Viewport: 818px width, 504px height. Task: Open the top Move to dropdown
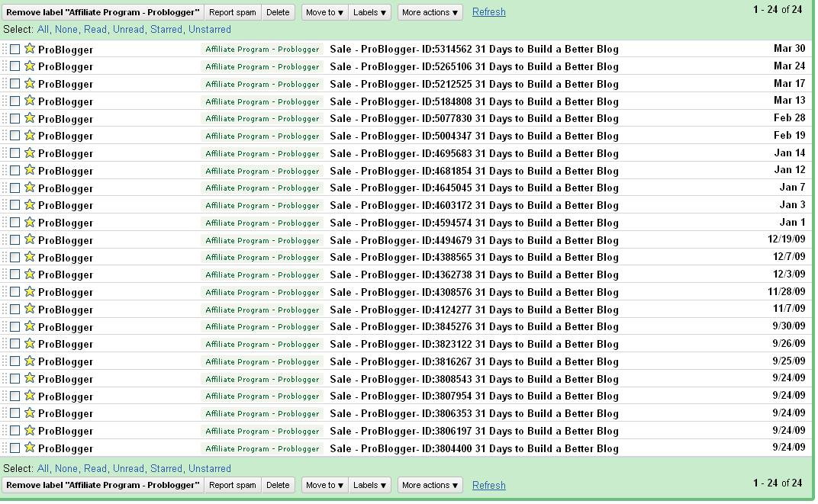point(324,12)
